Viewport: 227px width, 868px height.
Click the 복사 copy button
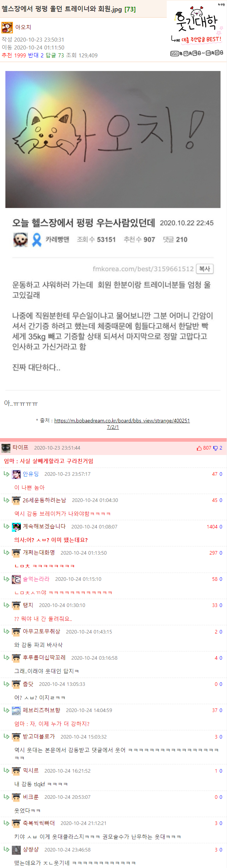pyautogui.click(x=204, y=269)
